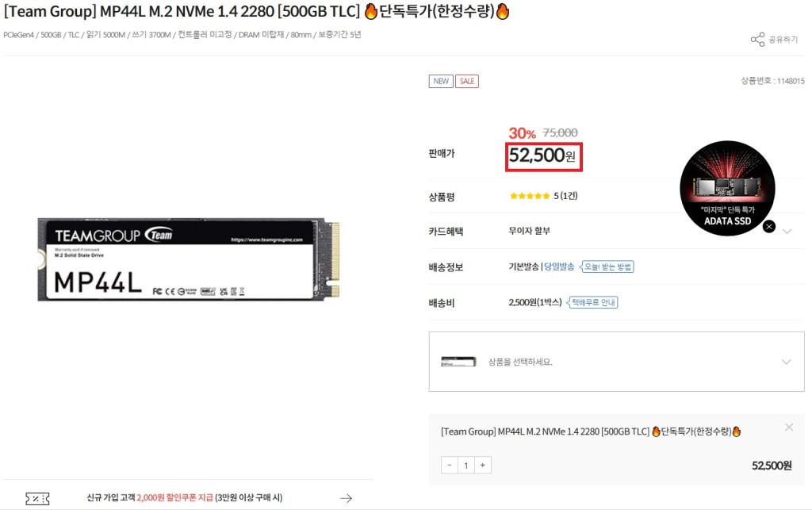Click the small SSD thumbnail in the option box

pyautogui.click(x=458, y=362)
